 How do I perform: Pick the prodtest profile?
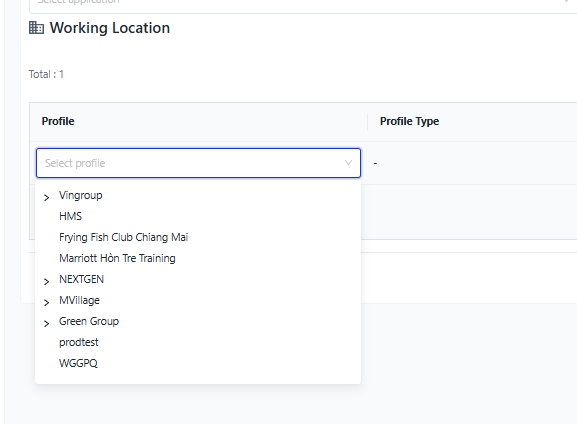(79, 342)
